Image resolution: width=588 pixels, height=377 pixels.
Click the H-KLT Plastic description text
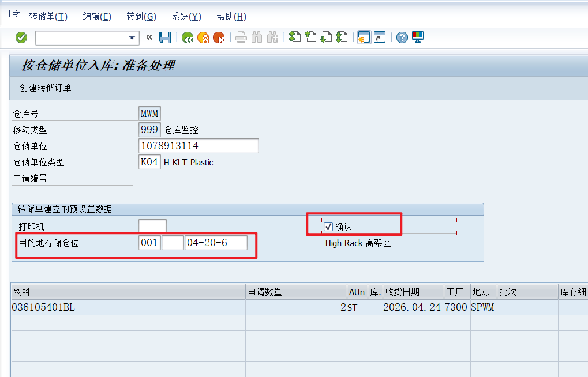tap(188, 162)
